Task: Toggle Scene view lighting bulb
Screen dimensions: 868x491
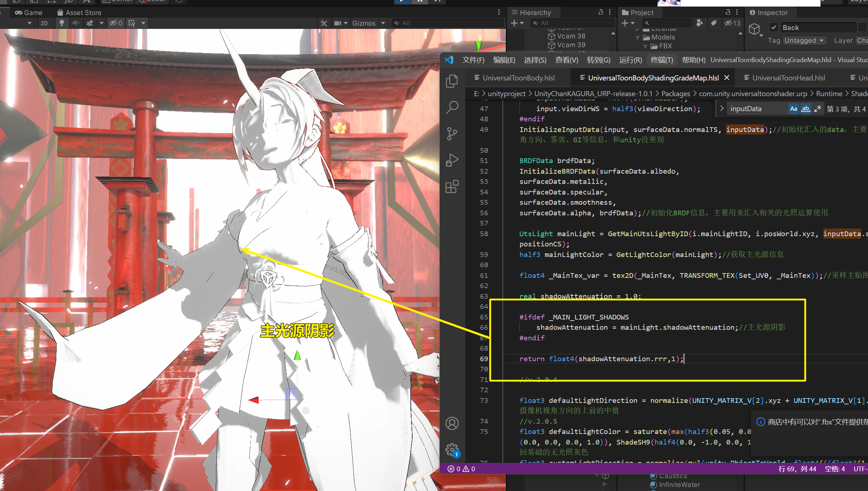Action: (x=62, y=23)
